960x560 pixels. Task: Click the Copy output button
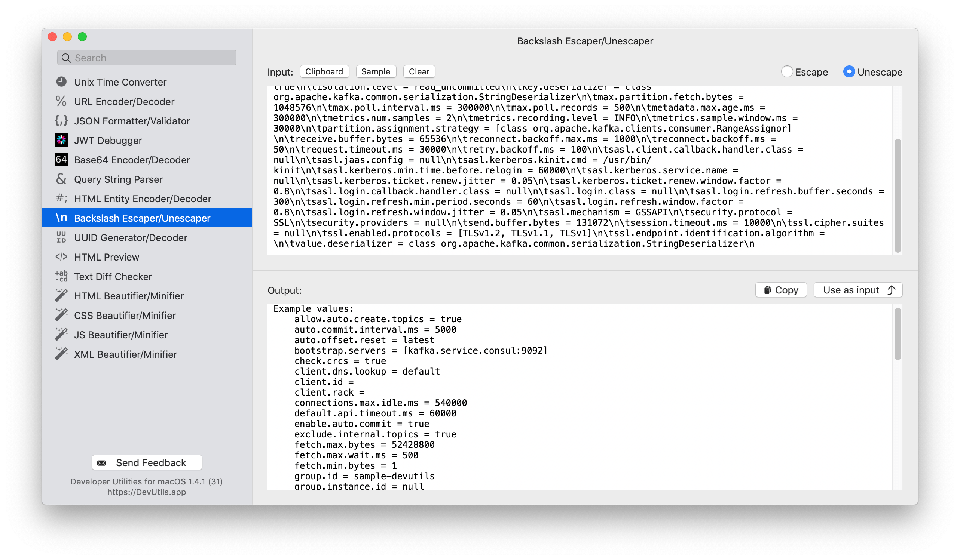click(783, 290)
